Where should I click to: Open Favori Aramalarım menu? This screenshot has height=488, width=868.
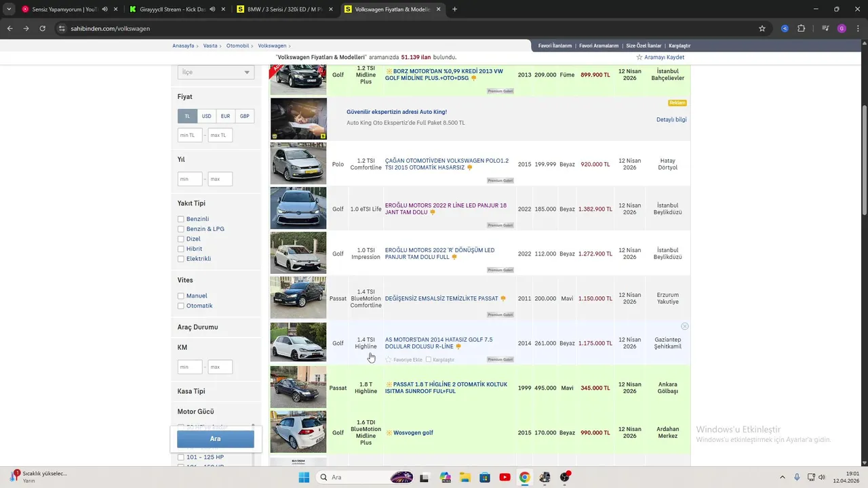(599, 46)
